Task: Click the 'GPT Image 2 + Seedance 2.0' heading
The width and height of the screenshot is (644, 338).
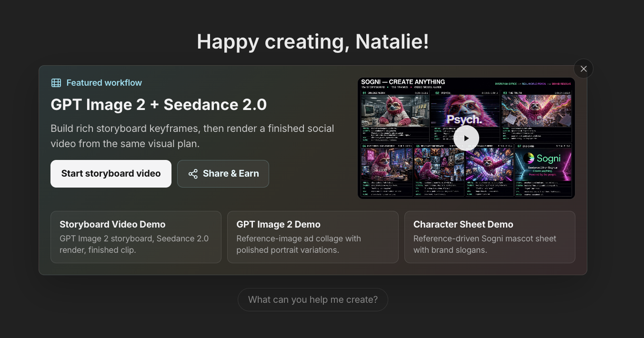Action: 159,105
